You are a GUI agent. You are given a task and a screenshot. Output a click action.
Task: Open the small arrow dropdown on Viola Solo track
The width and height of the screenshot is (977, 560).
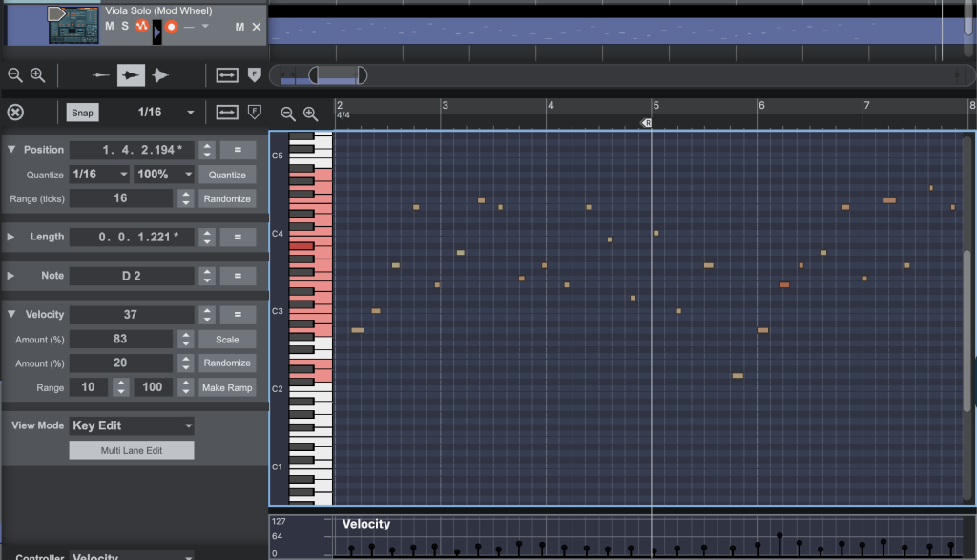(x=205, y=26)
